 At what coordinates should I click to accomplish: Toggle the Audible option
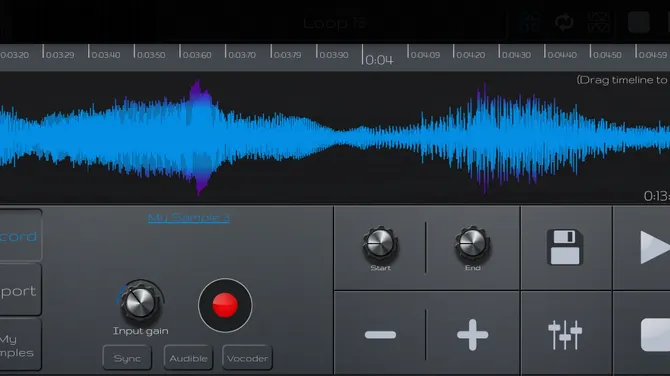[188, 358]
